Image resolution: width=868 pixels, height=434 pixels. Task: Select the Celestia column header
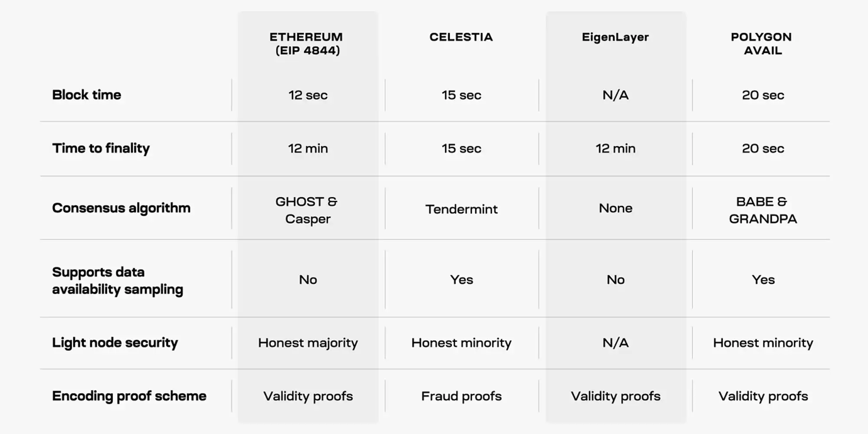coord(461,37)
